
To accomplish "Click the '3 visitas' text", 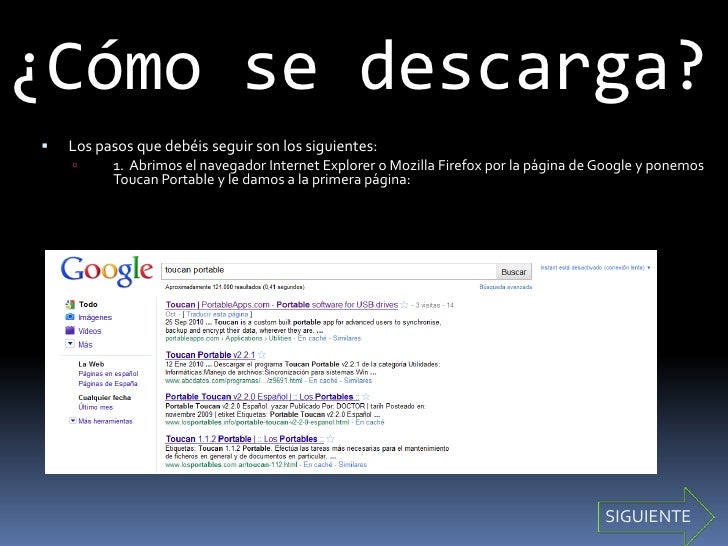I will [x=428, y=305].
